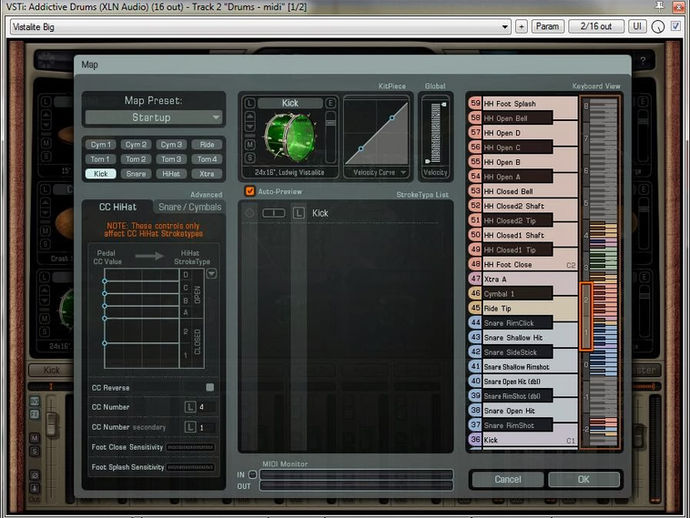
Task: Click the Learn button for CC Number secondary
Action: pos(190,427)
